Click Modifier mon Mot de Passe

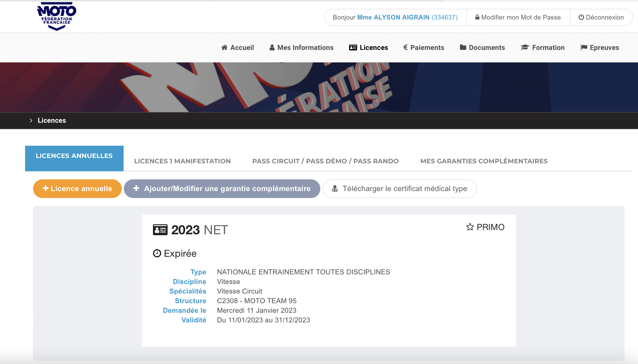pos(518,17)
